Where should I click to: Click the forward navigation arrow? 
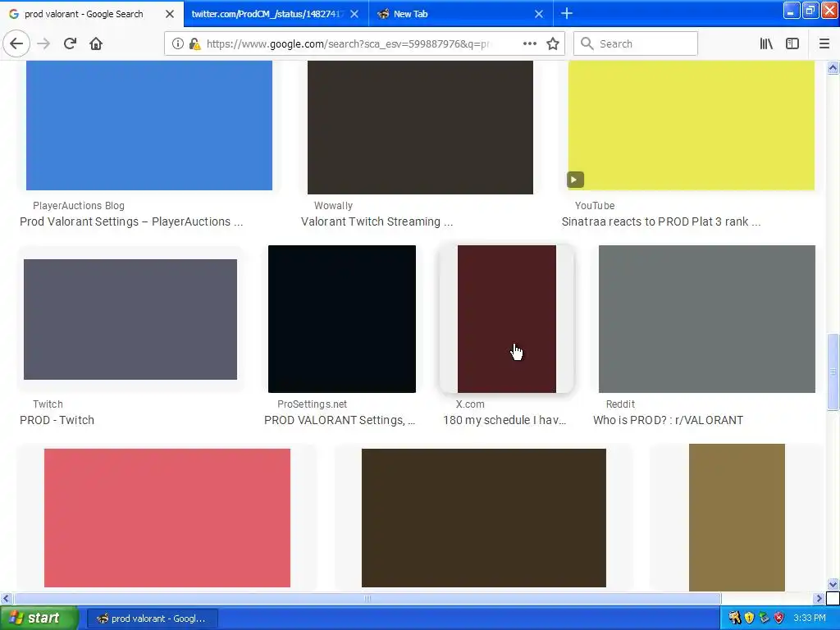click(x=44, y=43)
